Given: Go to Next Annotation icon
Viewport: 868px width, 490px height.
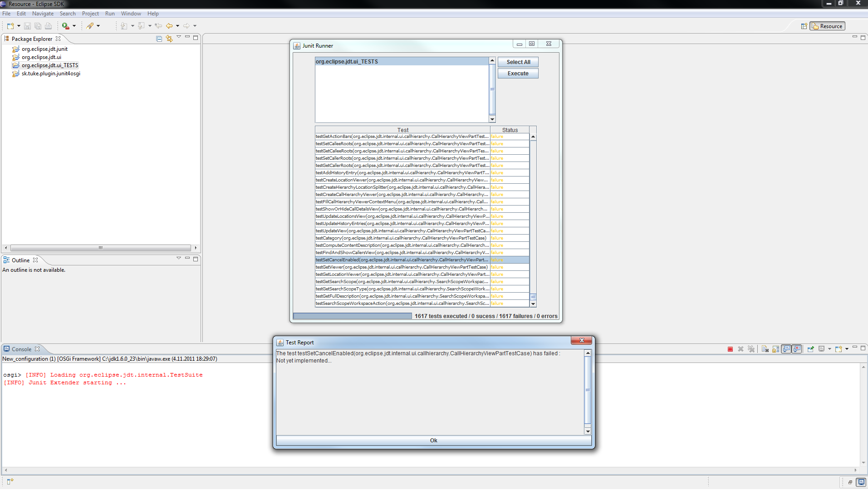Looking at the screenshot, I should pos(124,26).
